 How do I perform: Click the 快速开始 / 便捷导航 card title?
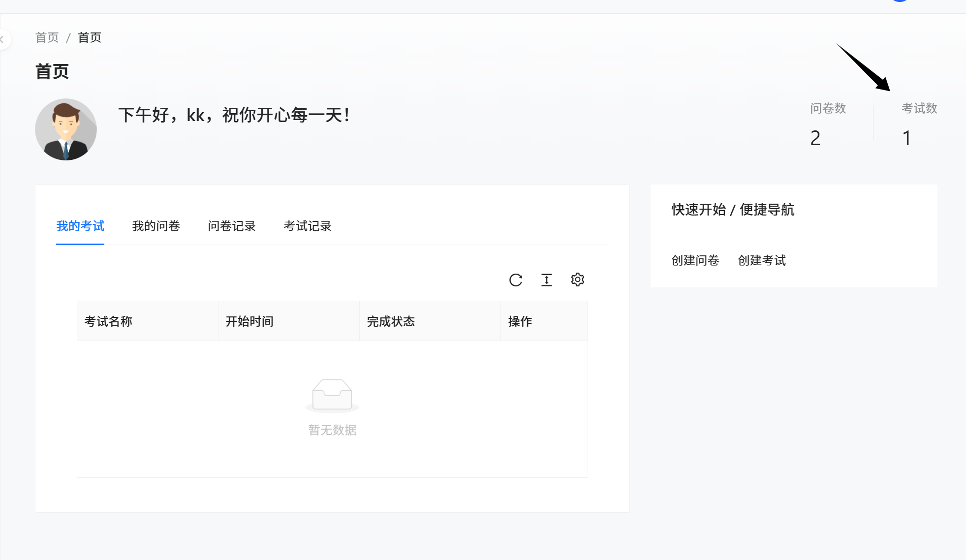733,210
